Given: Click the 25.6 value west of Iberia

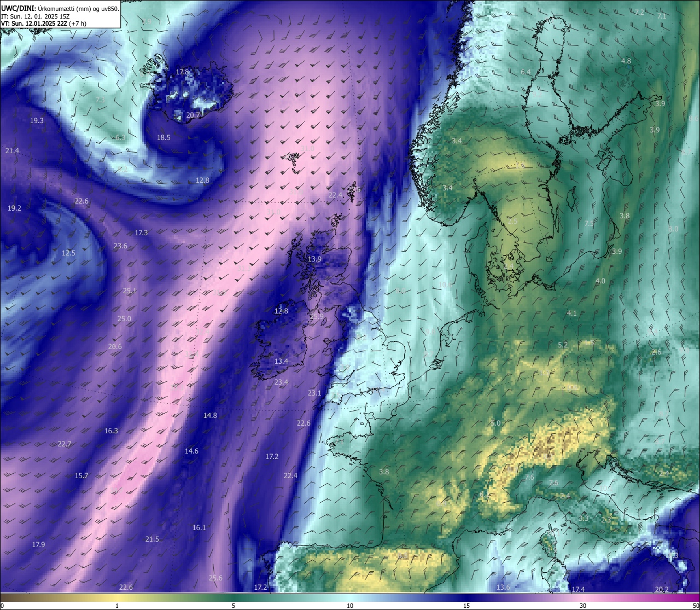Looking at the screenshot, I should pyautogui.click(x=215, y=578).
